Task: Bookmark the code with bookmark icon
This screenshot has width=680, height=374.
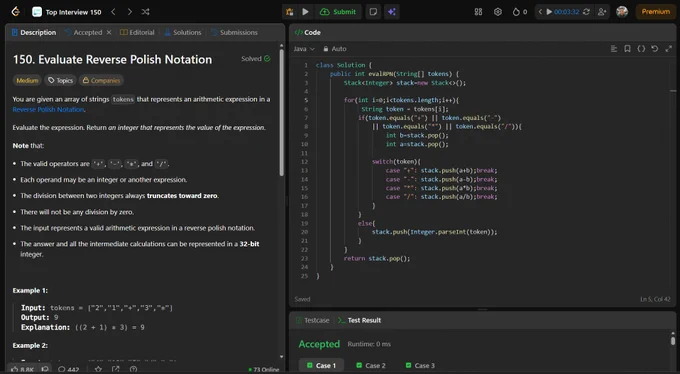Action: pos(627,49)
